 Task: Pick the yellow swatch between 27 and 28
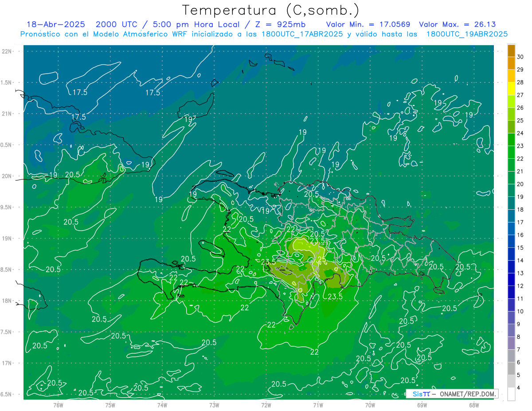[x=511, y=88]
